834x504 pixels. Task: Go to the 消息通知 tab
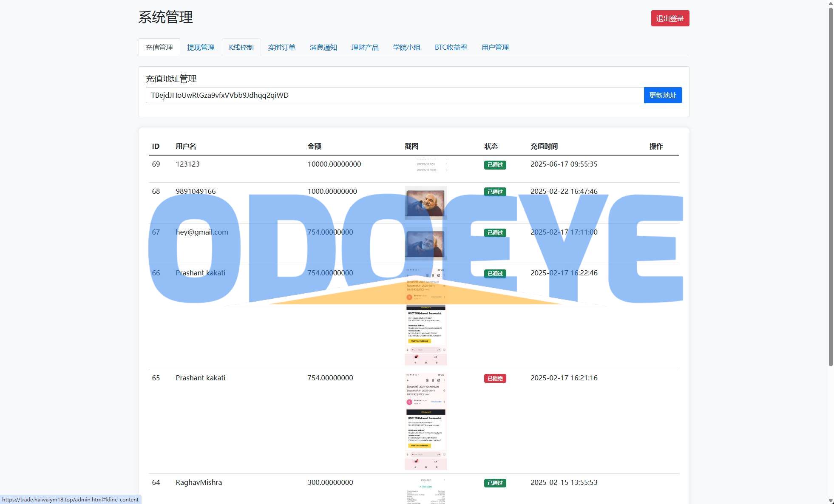(x=323, y=47)
